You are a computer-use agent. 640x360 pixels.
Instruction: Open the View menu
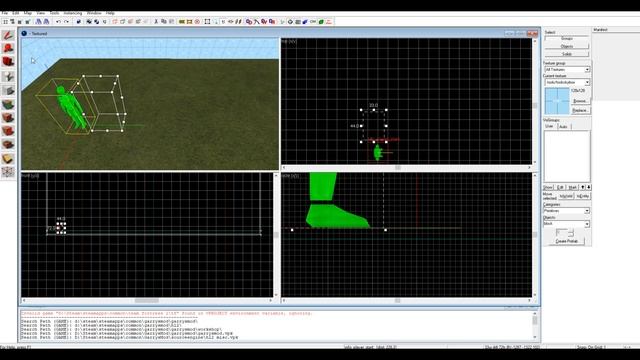tap(40, 13)
